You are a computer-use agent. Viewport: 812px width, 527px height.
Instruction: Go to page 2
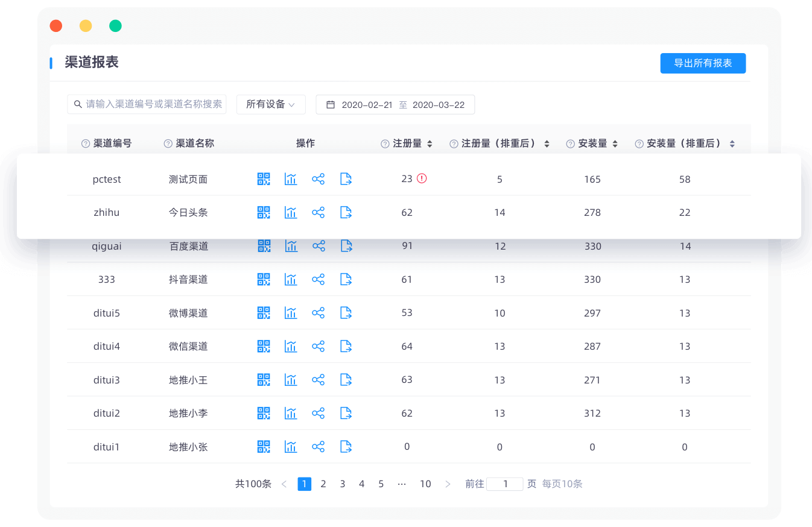(x=323, y=484)
